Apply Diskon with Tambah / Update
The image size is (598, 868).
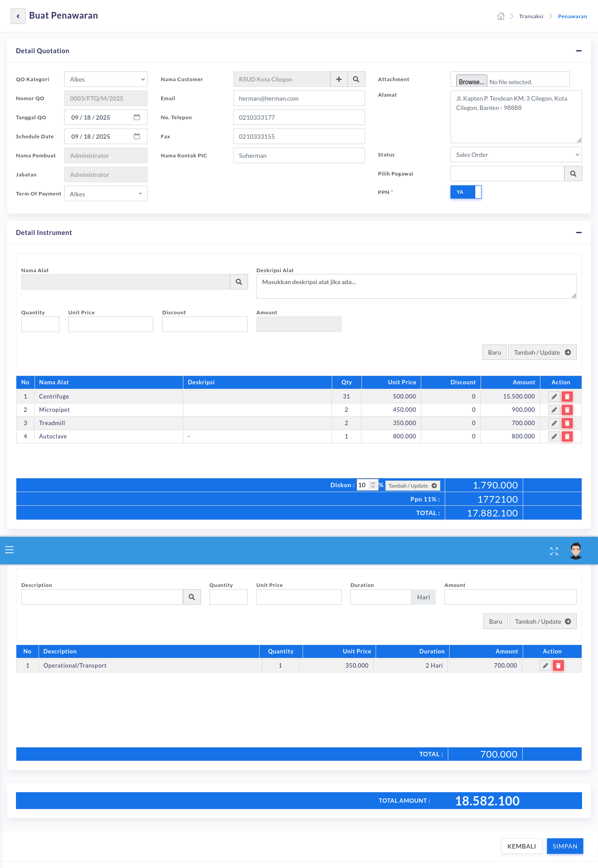[x=413, y=486]
